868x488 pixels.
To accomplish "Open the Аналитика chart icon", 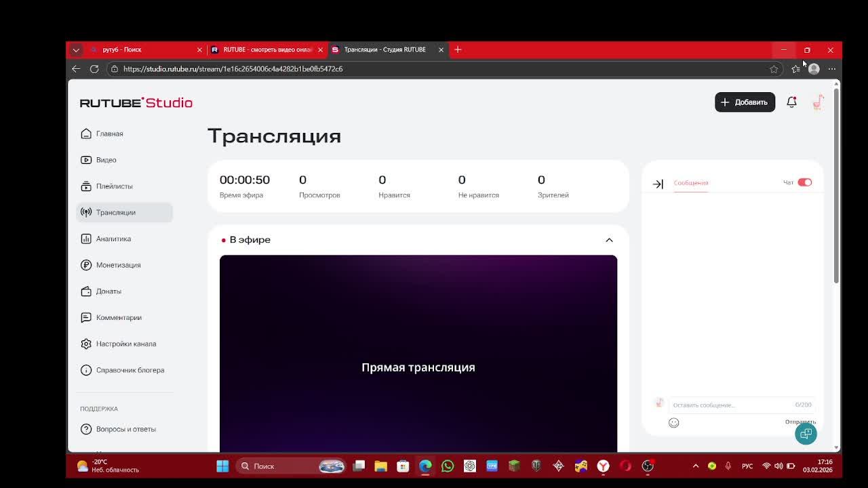I will click(86, 239).
